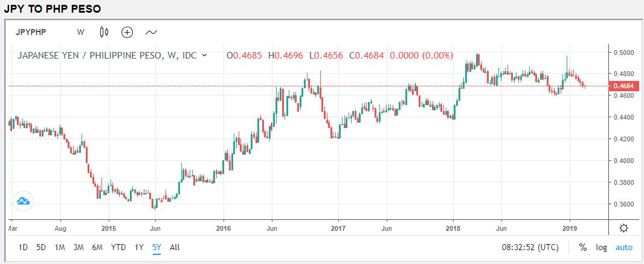Open the indicators wave icon
This screenshot has height=264, width=644.
click(151, 32)
